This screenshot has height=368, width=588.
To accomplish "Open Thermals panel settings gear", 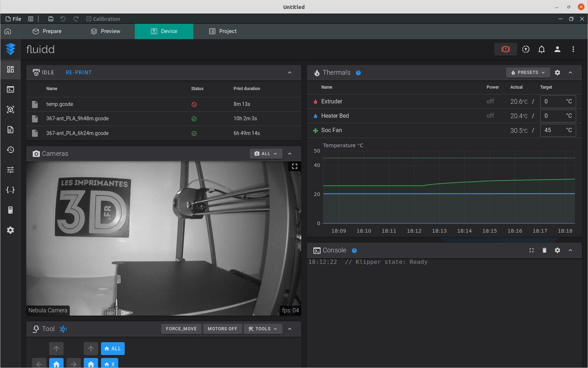I will [557, 73].
